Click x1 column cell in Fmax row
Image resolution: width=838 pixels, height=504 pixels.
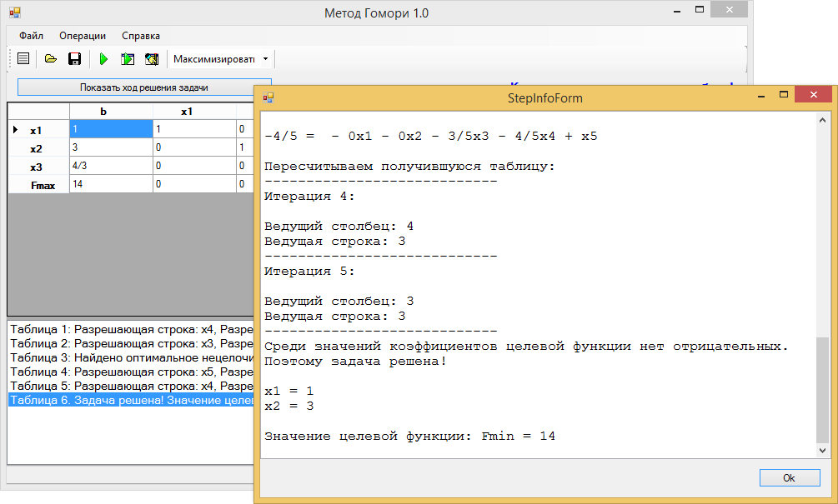point(194,184)
